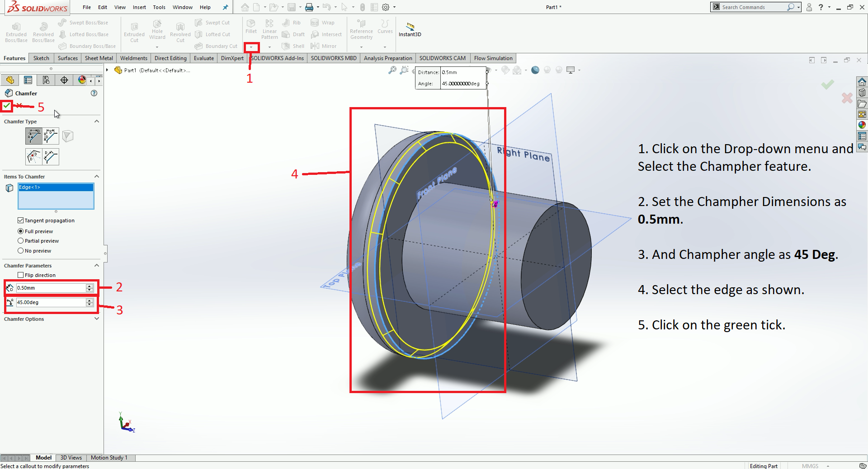The width and height of the screenshot is (868, 469).
Task: Select the Extruded Boss/Base tool
Action: tap(16, 33)
